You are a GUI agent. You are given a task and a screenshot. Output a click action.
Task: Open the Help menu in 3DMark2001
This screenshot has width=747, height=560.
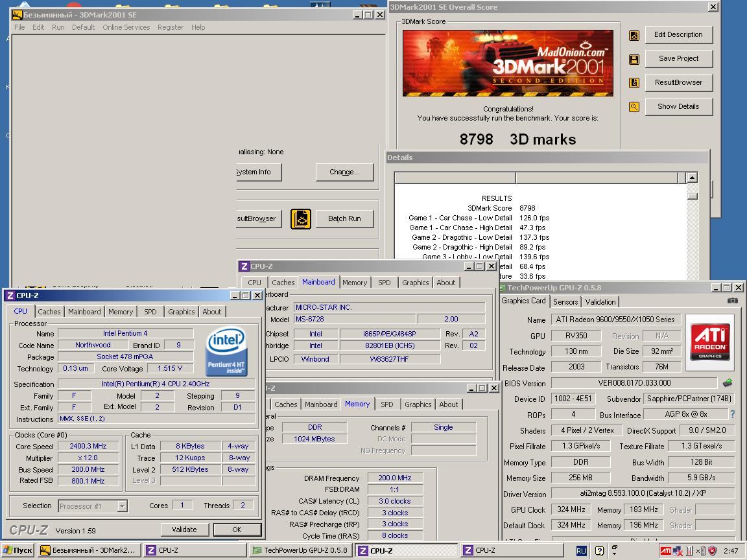[x=198, y=27]
